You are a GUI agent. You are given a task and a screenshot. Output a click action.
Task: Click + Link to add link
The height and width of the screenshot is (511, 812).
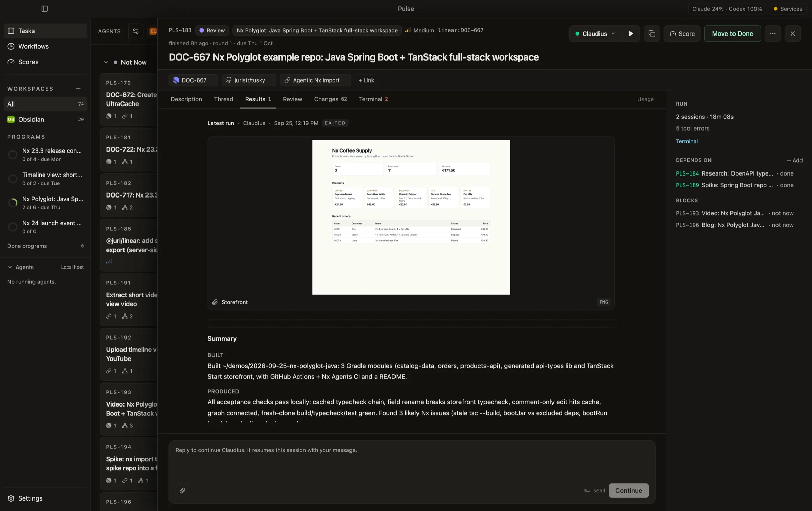click(366, 80)
